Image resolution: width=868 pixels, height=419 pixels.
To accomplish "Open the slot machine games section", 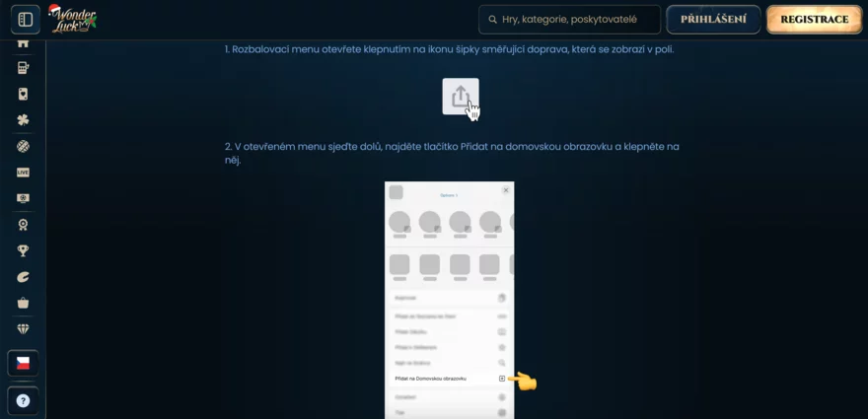I will pyautogui.click(x=23, y=68).
